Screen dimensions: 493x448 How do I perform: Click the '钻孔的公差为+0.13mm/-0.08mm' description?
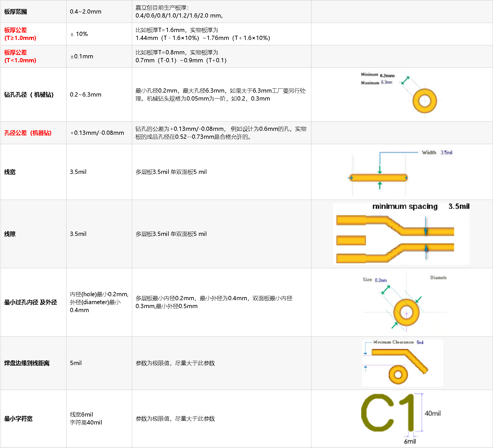coord(221,133)
